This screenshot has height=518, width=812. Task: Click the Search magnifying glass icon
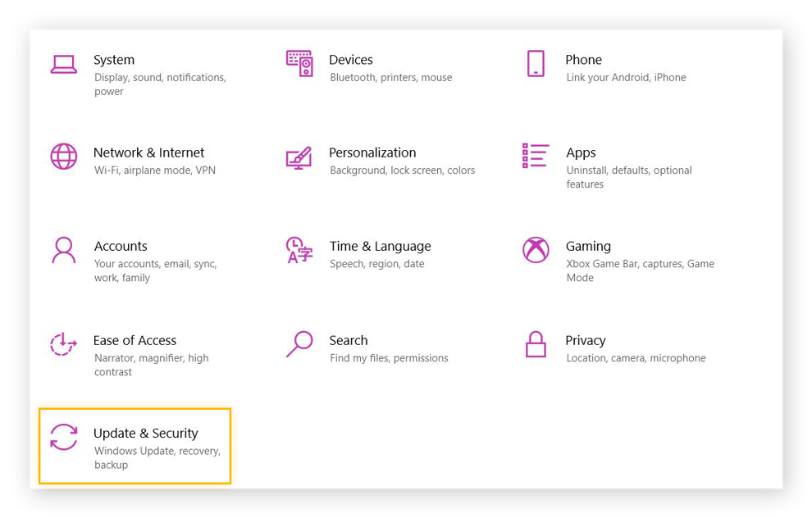299,344
